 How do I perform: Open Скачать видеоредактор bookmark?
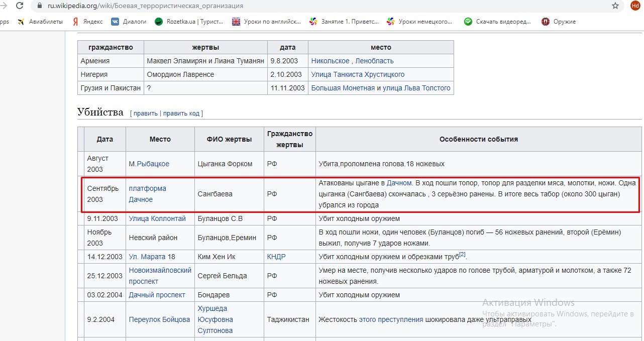click(x=497, y=22)
